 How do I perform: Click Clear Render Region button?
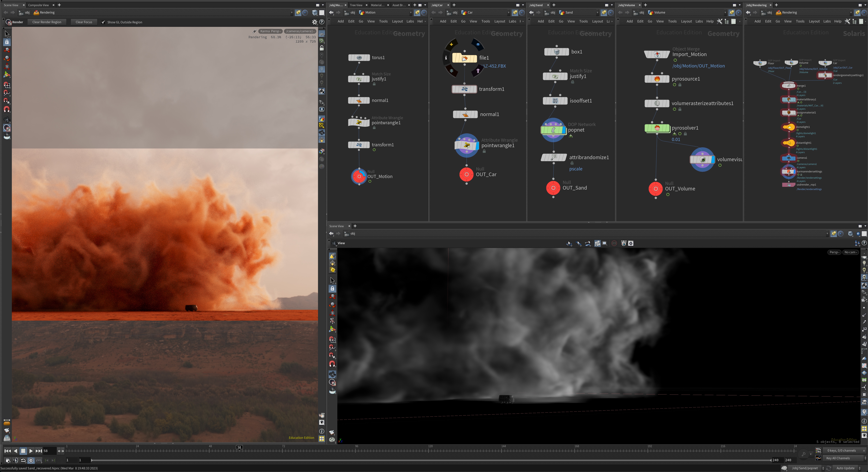point(47,22)
